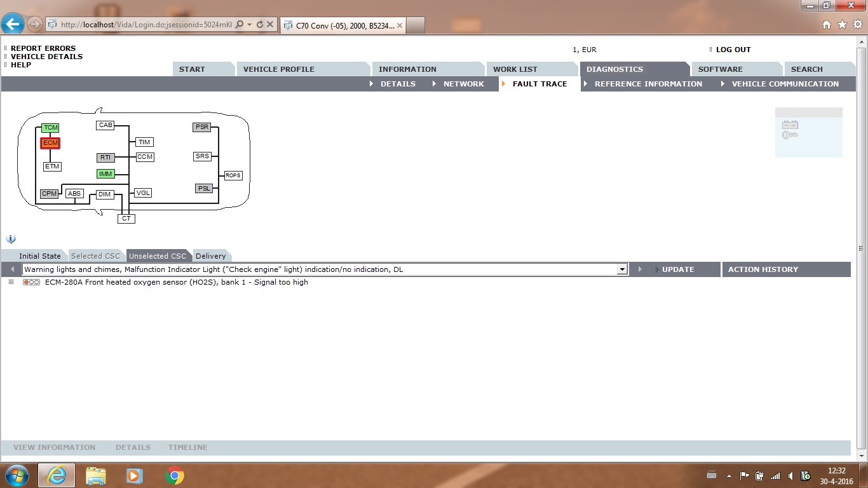Click the browser address bar
The image size is (868, 488).
point(146,25)
